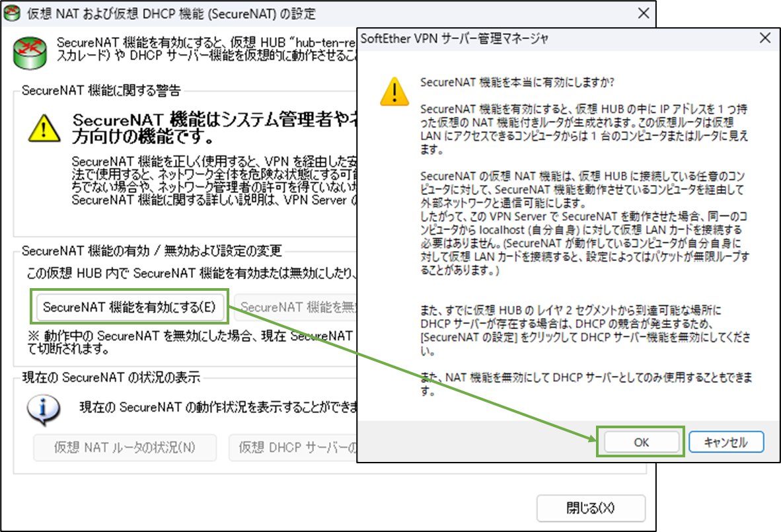Confirm enabling SecureNAT with OK button
This screenshot has height=532, width=781.
[x=641, y=442]
